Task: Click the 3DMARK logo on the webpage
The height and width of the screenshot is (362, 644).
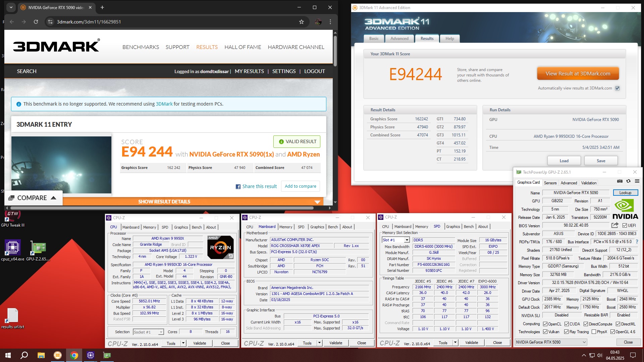Action: point(56,46)
